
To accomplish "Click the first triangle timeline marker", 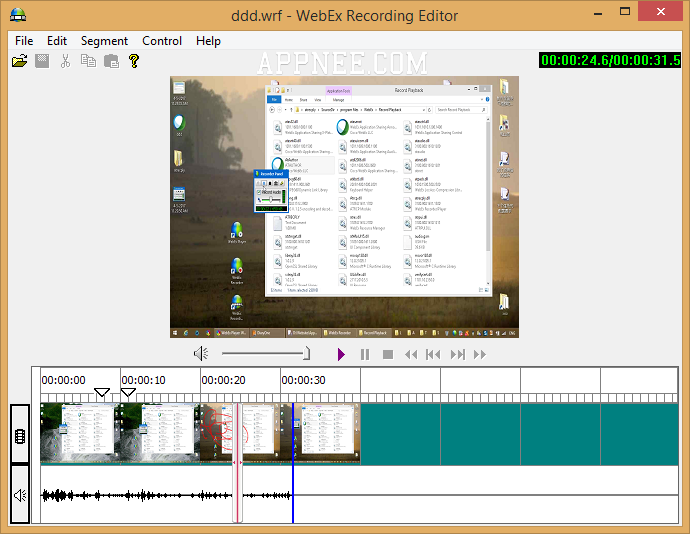I will [102, 392].
